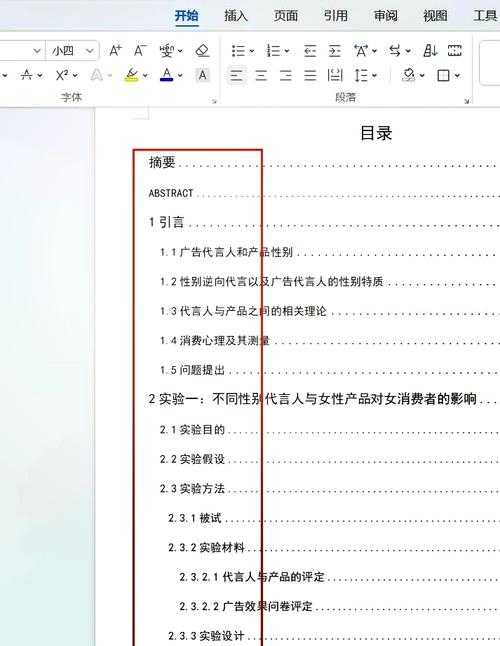Open line spacing dropdown arrow

coord(374,75)
